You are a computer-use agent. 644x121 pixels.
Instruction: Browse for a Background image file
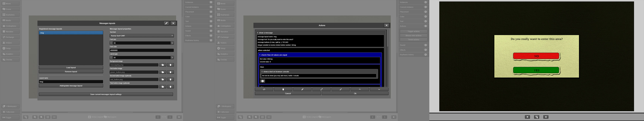coord(162,65)
